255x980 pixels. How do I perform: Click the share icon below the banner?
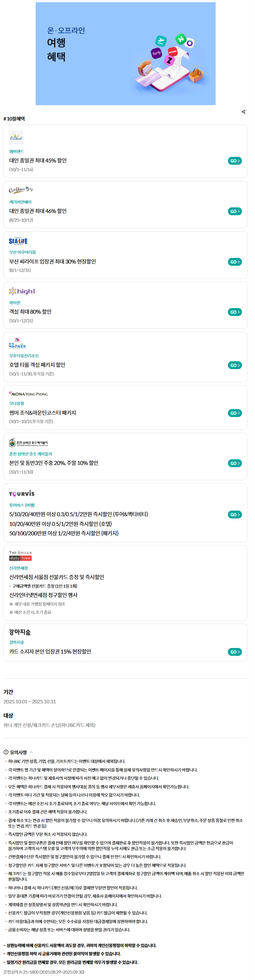pyautogui.click(x=243, y=112)
